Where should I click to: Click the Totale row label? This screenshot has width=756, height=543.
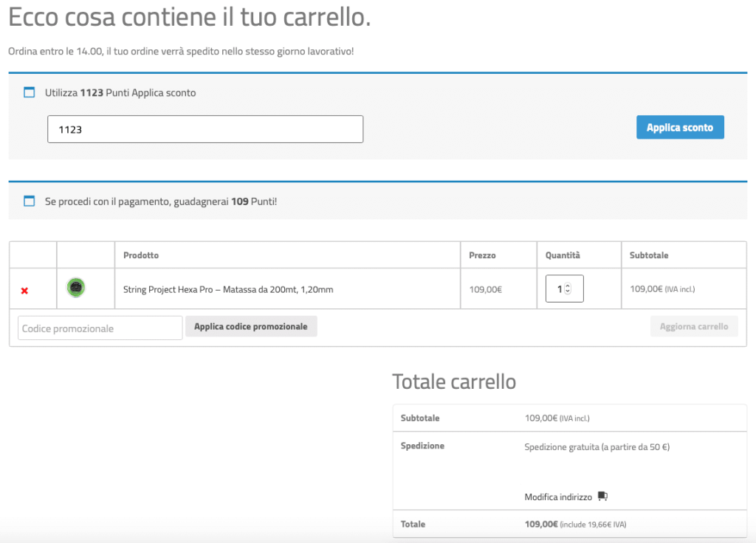(413, 525)
